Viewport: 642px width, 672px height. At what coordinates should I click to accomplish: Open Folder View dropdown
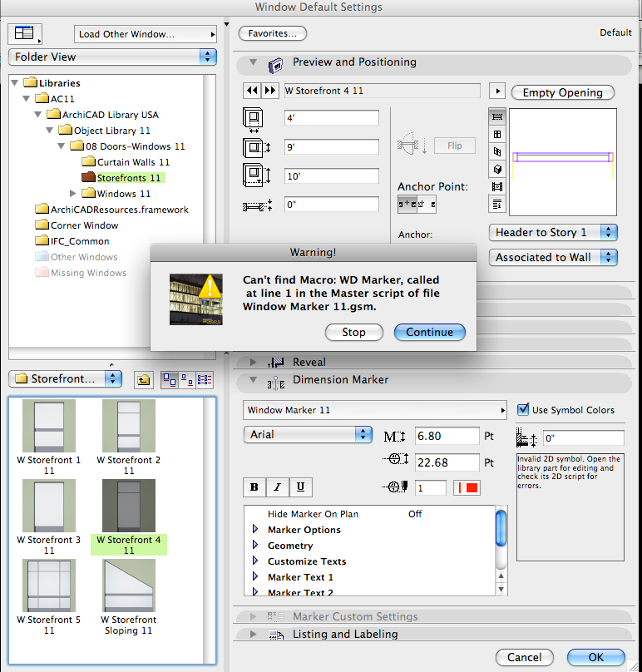point(113,57)
